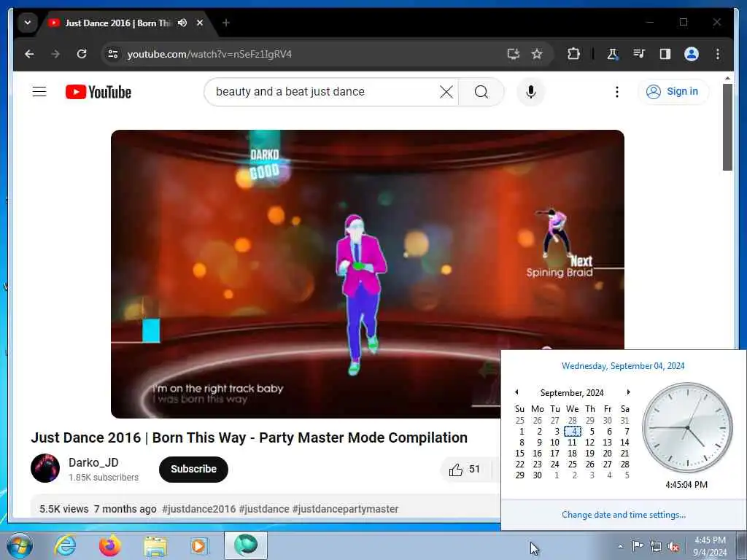The height and width of the screenshot is (560, 747).
Task: Bookmark this page with the star icon
Action: (x=537, y=54)
